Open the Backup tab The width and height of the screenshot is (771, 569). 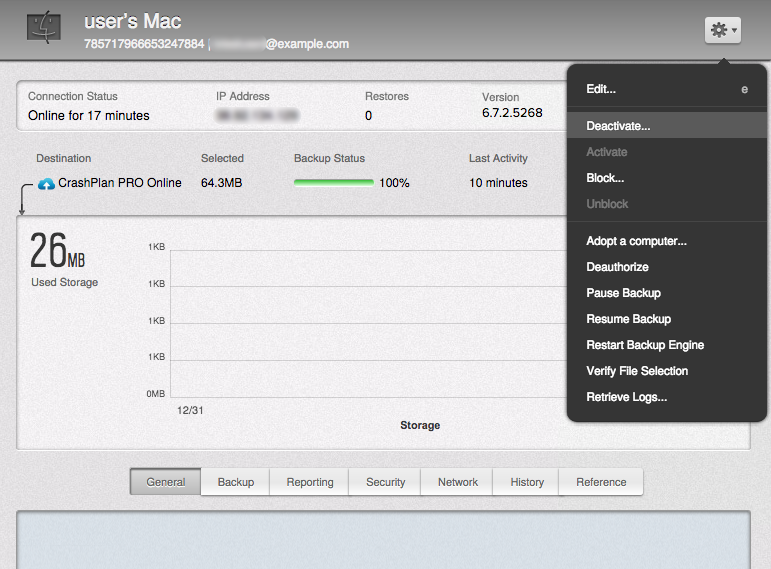(x=236, y=482)
